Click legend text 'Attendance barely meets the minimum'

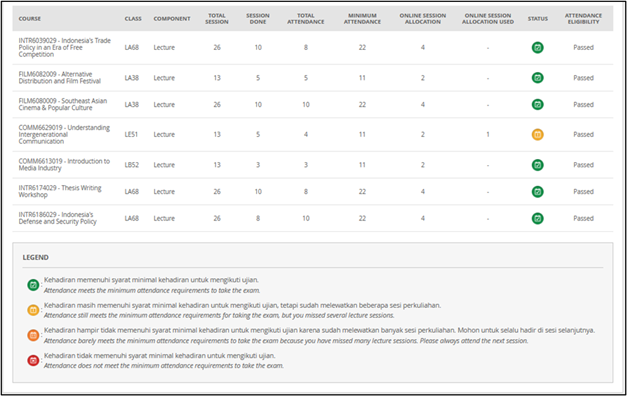[286, 341]
